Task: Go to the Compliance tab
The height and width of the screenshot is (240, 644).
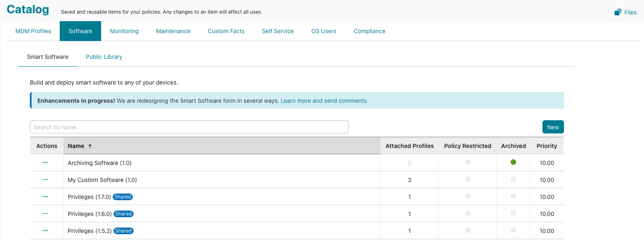Action: [369, 31]
